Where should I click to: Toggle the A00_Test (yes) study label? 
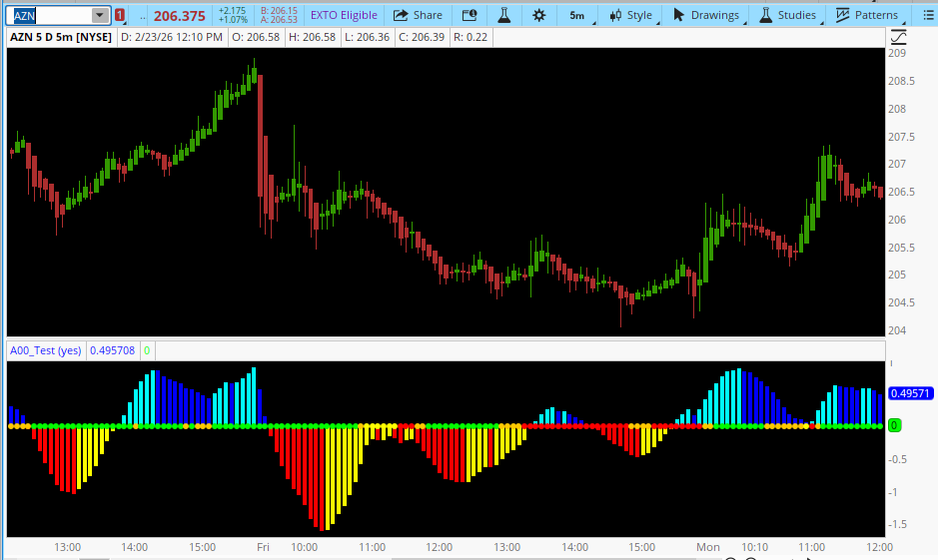click(x=46, y=350)
